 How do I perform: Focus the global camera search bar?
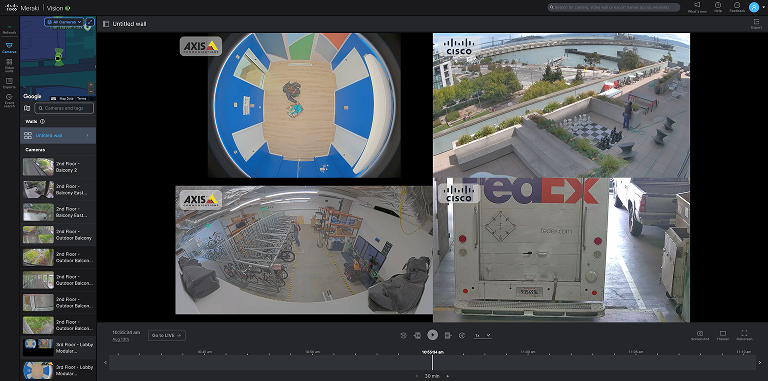coord(614,7)
